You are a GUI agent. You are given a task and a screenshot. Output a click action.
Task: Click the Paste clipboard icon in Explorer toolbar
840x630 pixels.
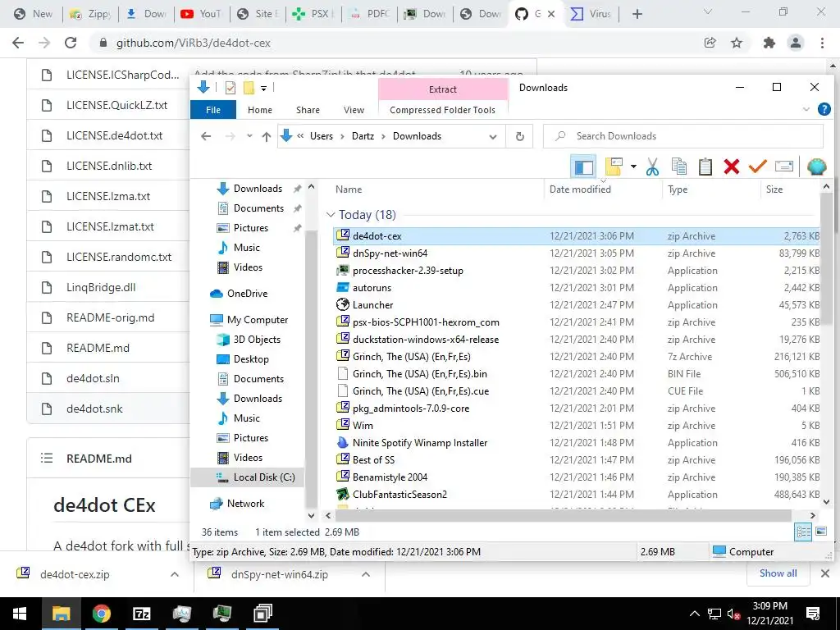[x=705, y=167]
